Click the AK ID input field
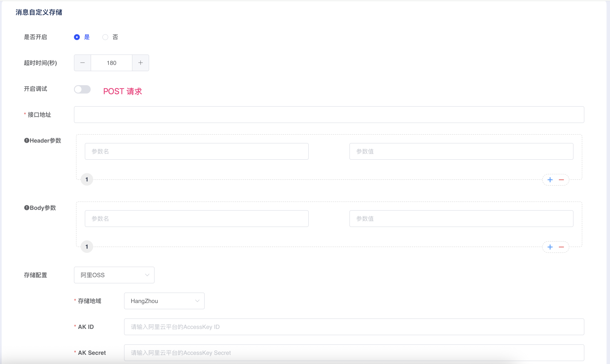Viewport: 610px width, 364px height. pyautogui.click(x=354, y=327)
